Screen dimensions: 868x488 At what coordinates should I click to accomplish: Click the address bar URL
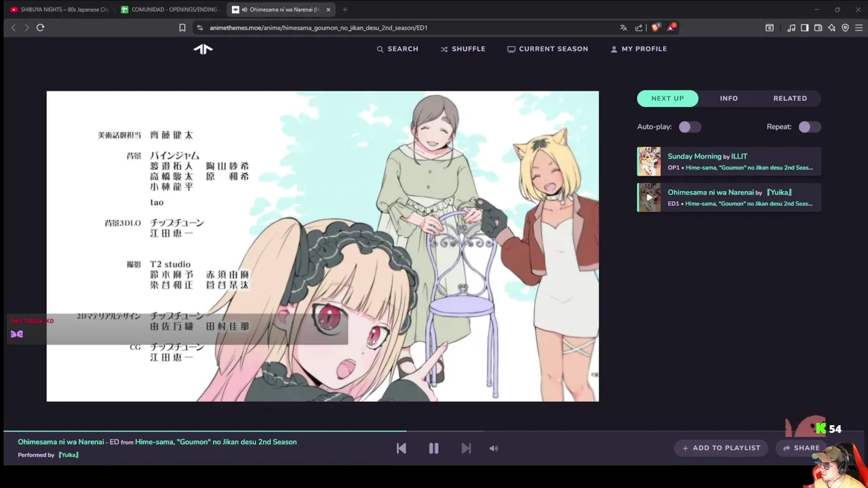318,28
